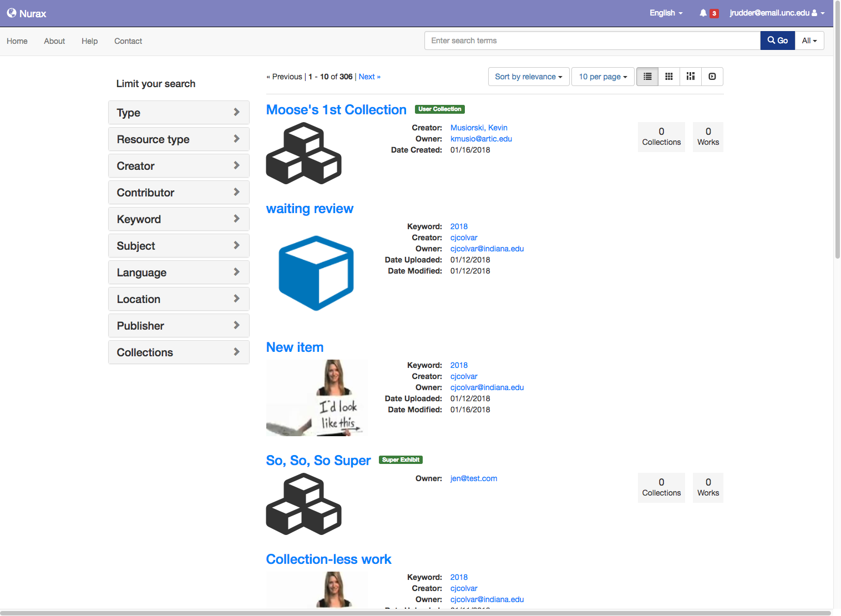Viewport: 841px width, 616px height.
Task: Expand the Collections facet
Action: click(179, 352)
